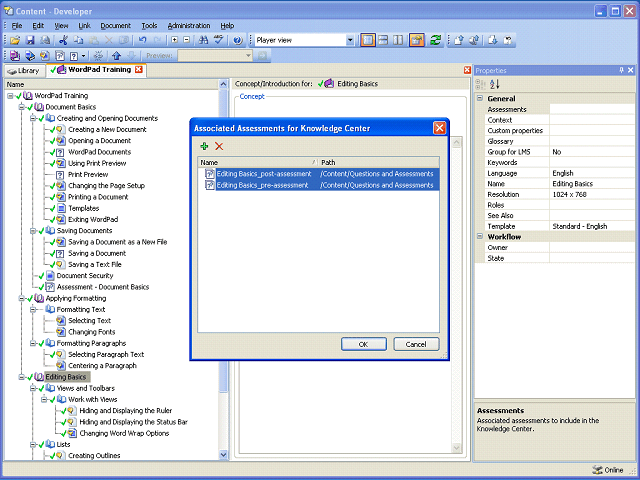
Task: Click the outline tree scroll-down arrow
Action: (223, 455)
